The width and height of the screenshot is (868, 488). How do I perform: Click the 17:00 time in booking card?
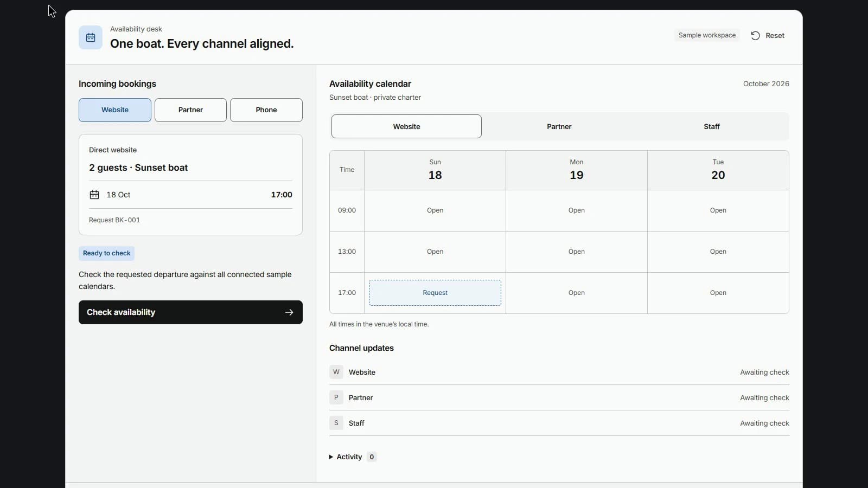[x=282, y=195]
